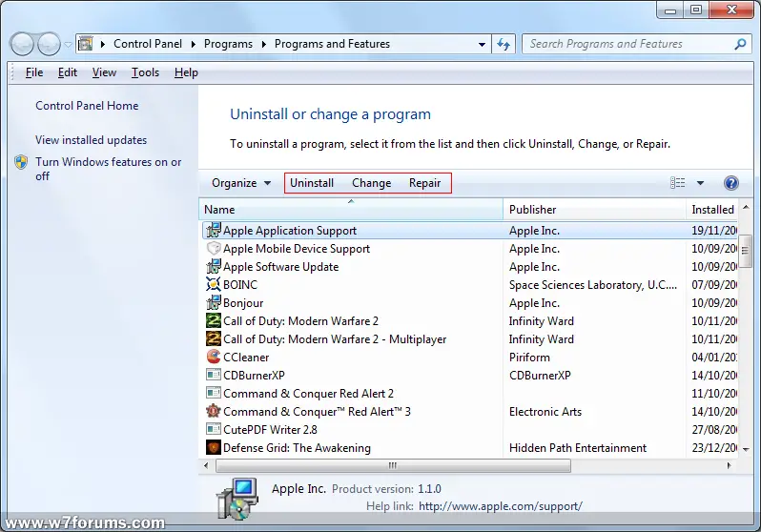Screen dimensions: 761x532
Task: Click Change in the toolbar
Action: [x=372, y=183]
